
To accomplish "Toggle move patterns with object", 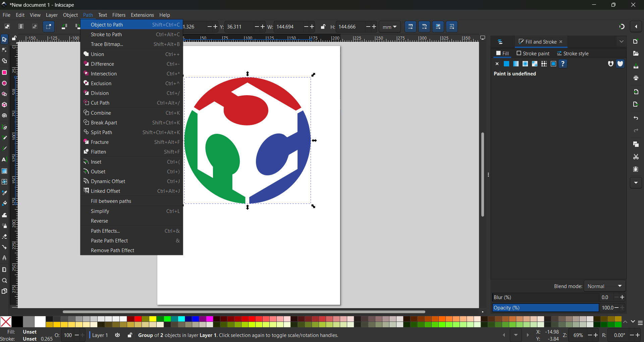I will tap(452, 26).
